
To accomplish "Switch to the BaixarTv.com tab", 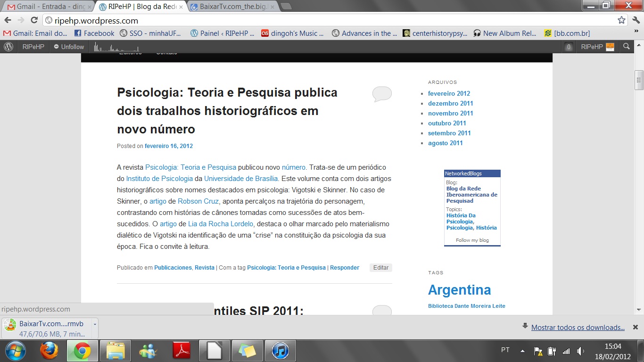I will pyautogui.click(x=231, y=7).
